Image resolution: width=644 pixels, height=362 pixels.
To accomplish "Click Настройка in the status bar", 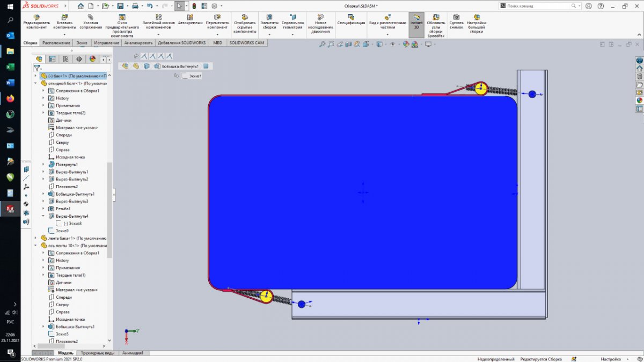I will click(x=611, y=359).
